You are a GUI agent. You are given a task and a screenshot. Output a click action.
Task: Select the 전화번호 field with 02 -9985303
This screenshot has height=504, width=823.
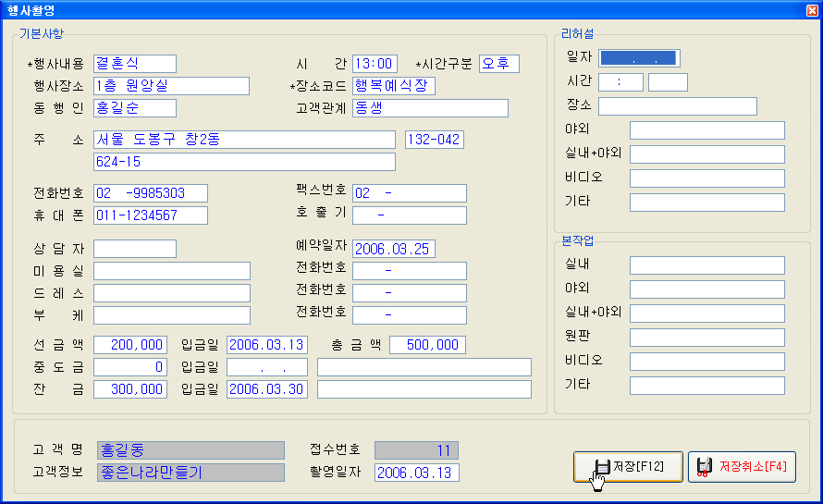[x=151, y=193]
